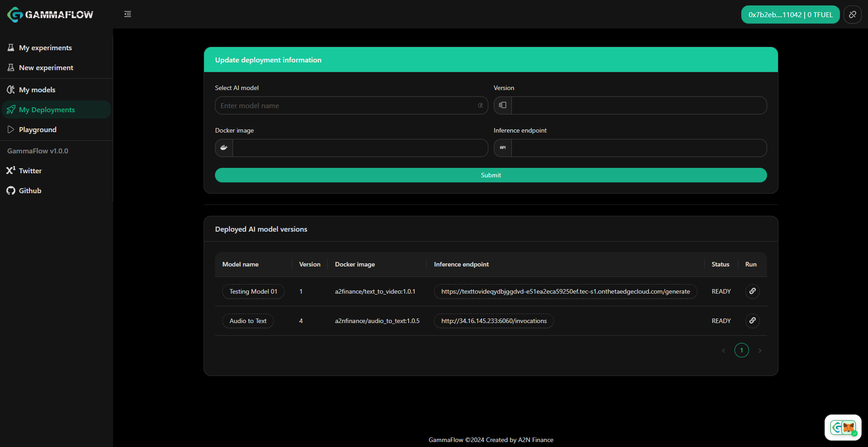Click the Docker whale icon
This screenshot has width=868, height=447.
tap(224, 148)
